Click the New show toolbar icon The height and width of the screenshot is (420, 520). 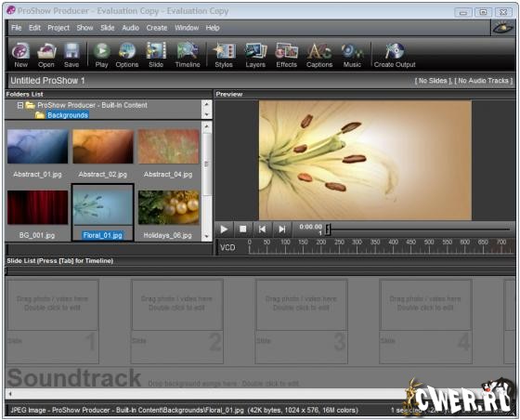[x=20, y=55]
